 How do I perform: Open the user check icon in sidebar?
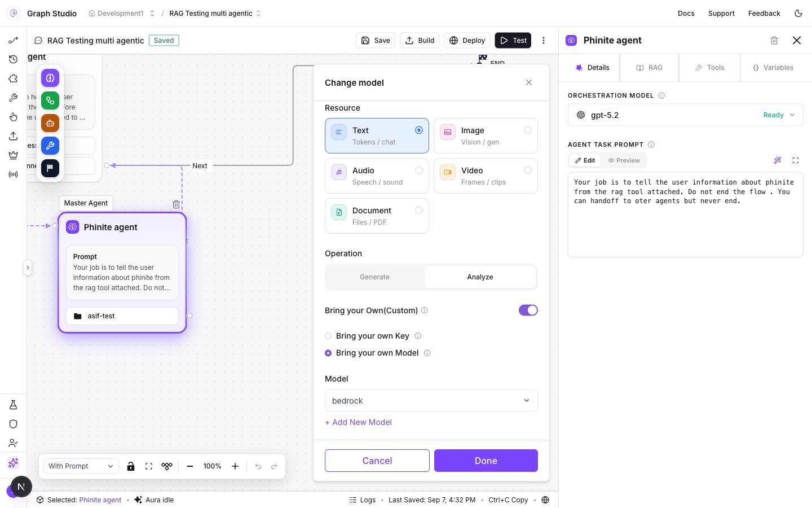[x=14, y=443]
